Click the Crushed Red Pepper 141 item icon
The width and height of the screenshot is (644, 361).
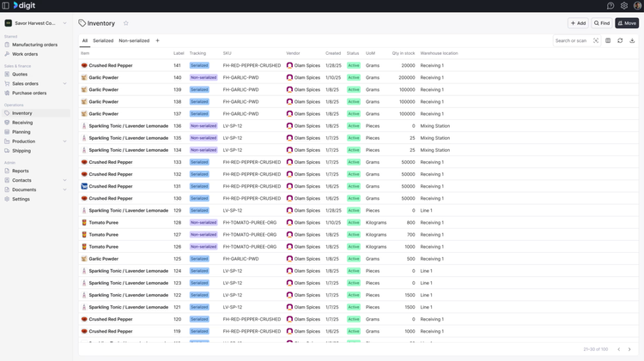(84, 66)
